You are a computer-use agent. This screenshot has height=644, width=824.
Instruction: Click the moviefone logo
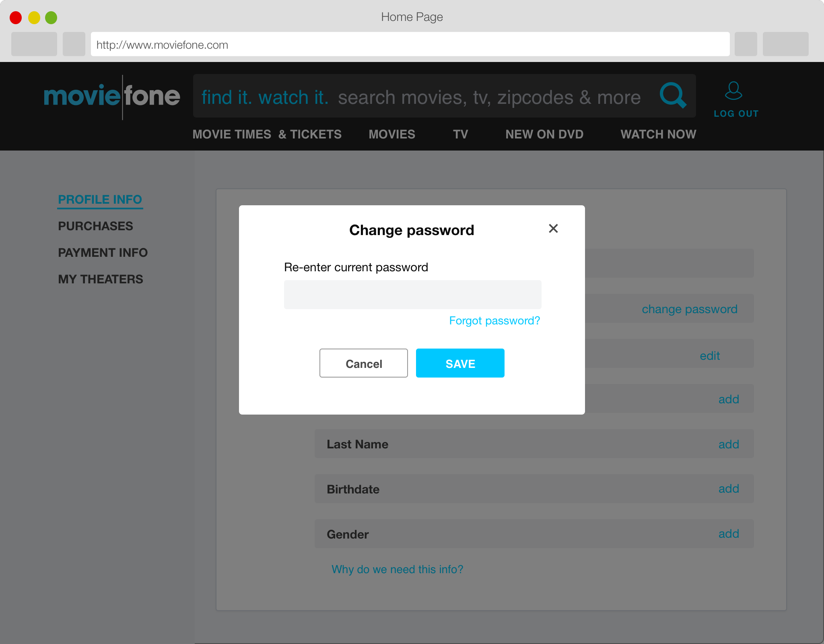(x=112, y=97)
